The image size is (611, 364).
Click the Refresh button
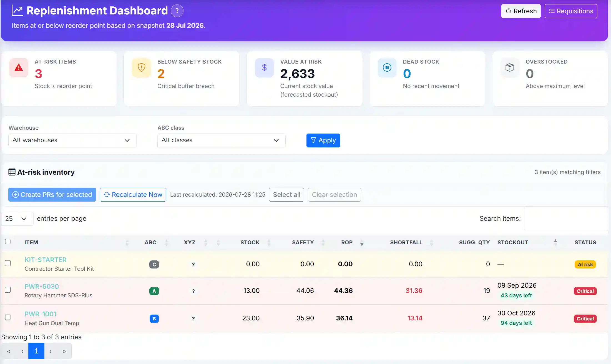[521, 11]
